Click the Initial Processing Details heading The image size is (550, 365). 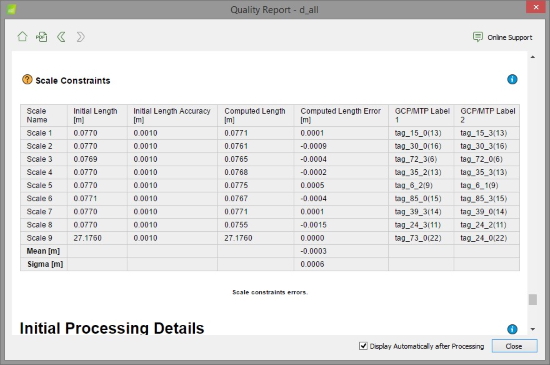tap(112, 328)
